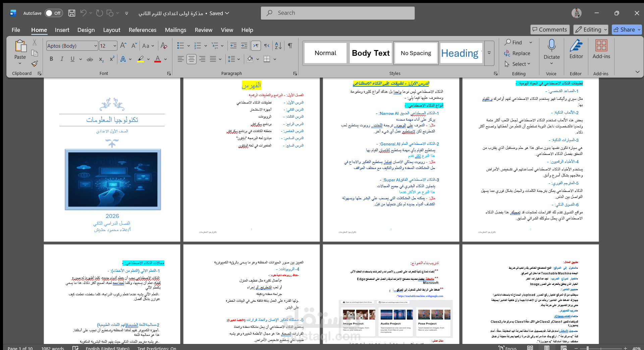The width and height of the screenshot is (644, 350).
Task: Click the Save icon in title bar
Action: tap(72, 13)
